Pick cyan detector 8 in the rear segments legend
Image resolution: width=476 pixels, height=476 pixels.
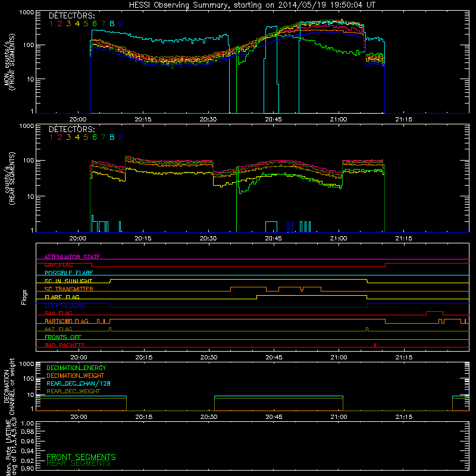112,137
